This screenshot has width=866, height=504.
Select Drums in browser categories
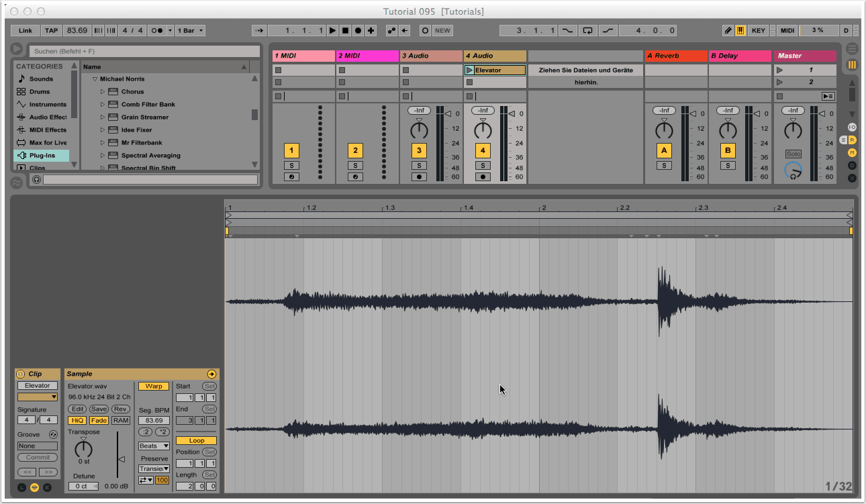(x=40, y=91)
